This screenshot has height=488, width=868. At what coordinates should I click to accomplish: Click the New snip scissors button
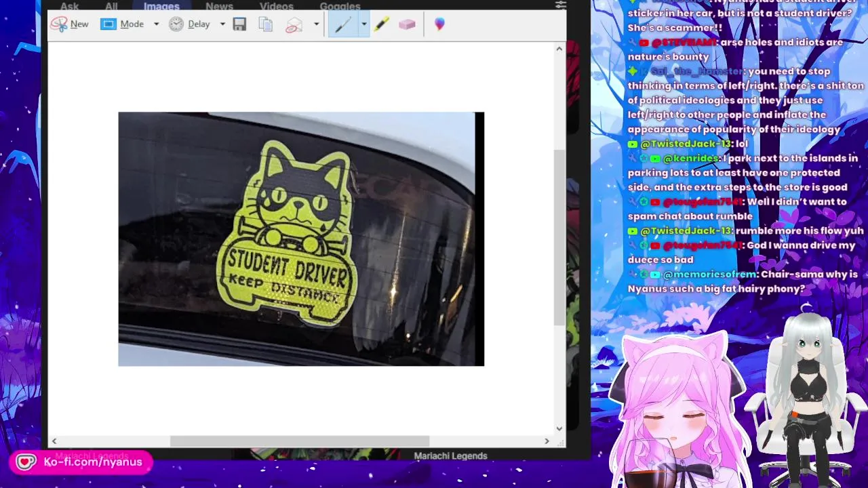click(69, 24)
